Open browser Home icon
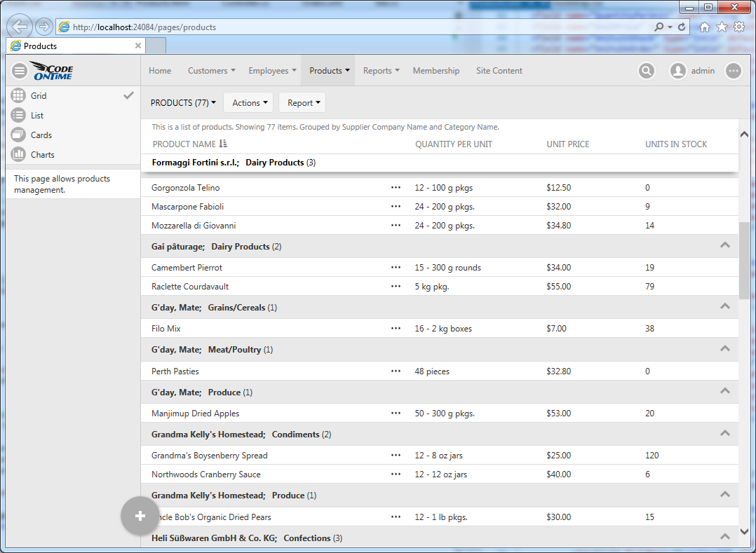The height and width of the screenshot is (553, 756). tap(704, 27)
